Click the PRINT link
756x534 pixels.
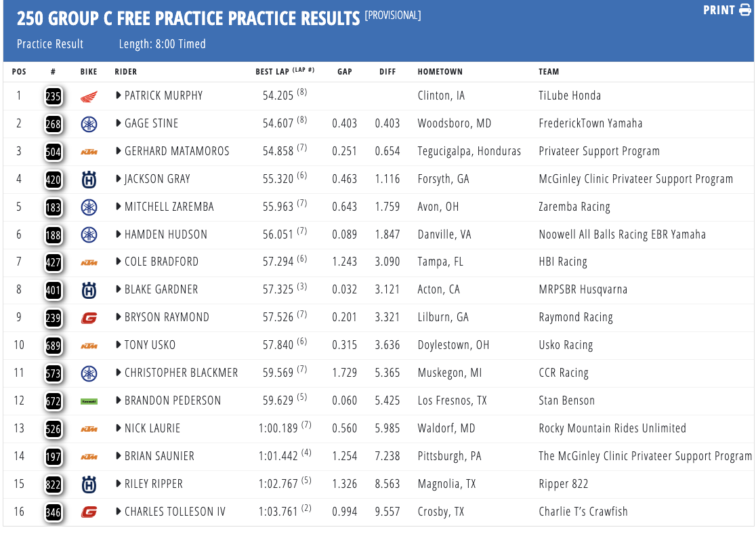(x=719, y=10)
